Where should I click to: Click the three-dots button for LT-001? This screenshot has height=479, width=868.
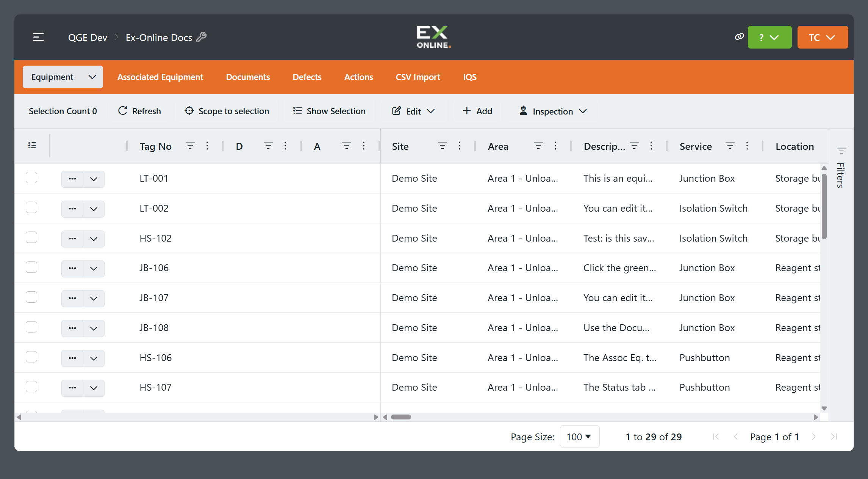point(72,179)
